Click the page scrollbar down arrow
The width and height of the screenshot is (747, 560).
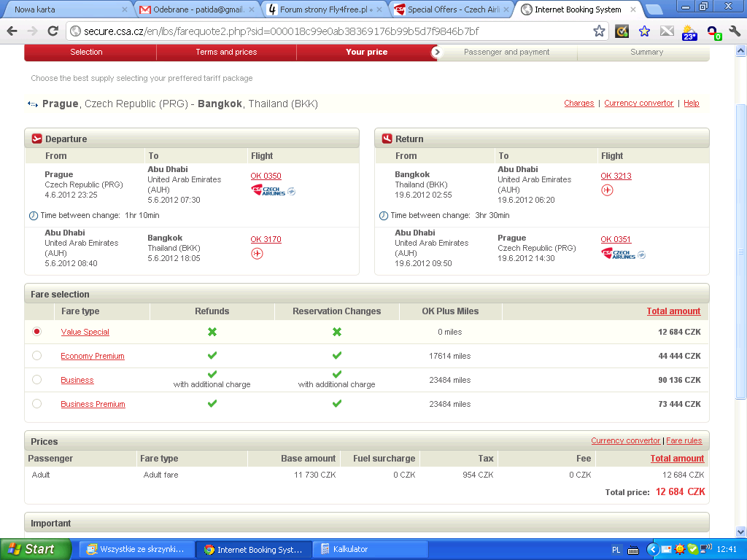coord(741,532)
